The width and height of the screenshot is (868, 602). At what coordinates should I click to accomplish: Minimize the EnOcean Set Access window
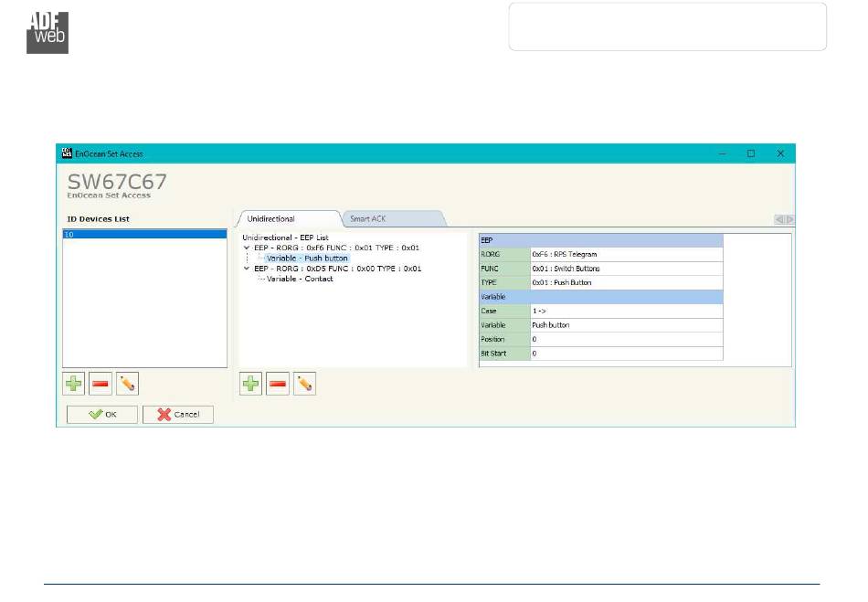[x=723, y=153]
